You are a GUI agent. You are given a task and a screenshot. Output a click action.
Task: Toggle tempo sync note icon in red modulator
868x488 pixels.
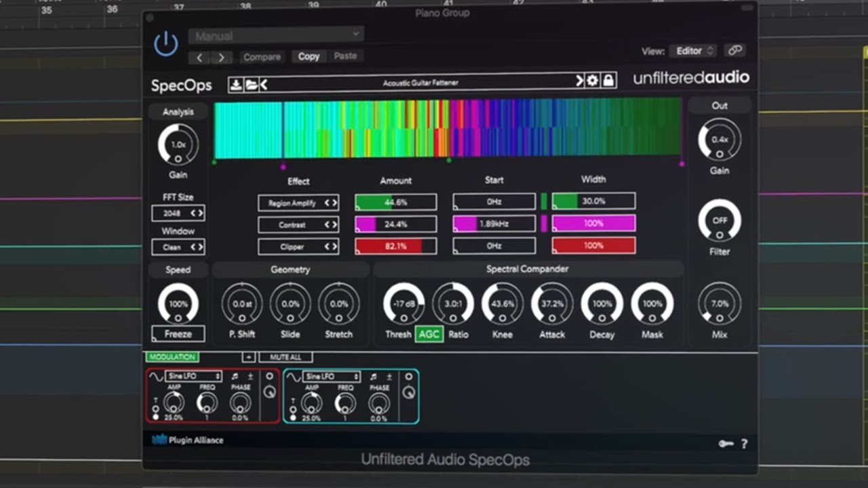tap(235, 376)
